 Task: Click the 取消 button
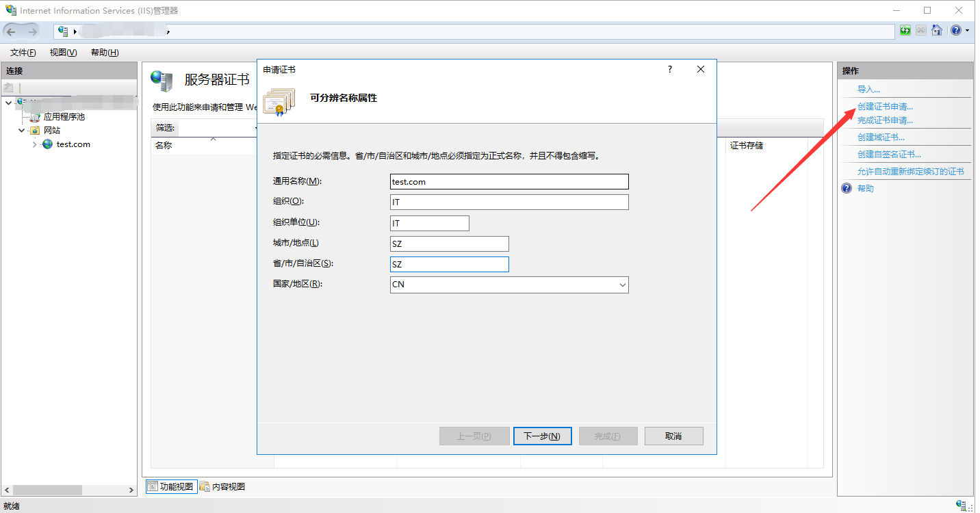[x=673, y=436]
